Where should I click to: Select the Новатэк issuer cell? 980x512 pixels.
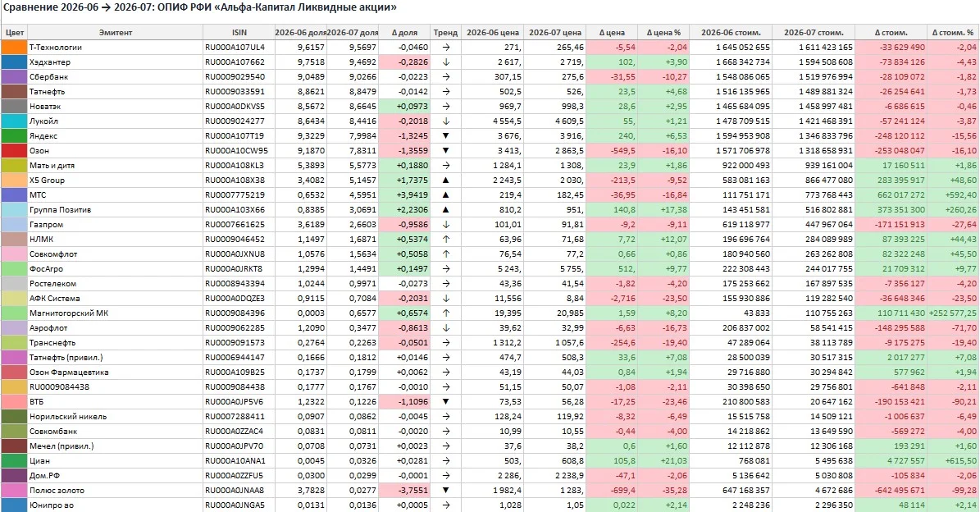pyautogui.click(x=115, y=107)
